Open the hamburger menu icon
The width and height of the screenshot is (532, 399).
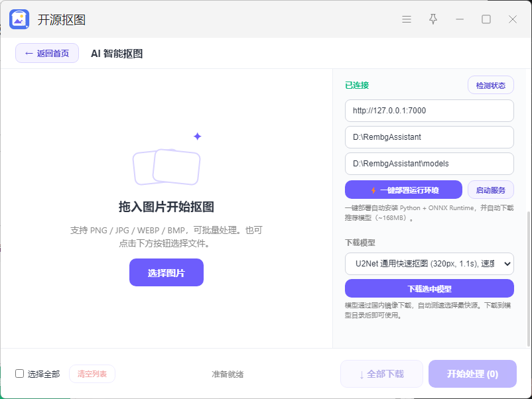[407, 19]
